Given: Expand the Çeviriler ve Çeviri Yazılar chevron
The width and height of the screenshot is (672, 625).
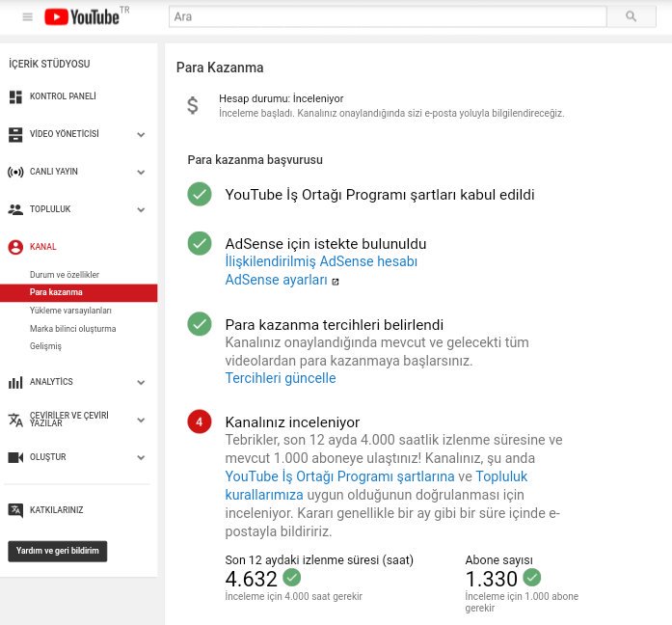Looking at the screenshot, I should click(141, 421).
